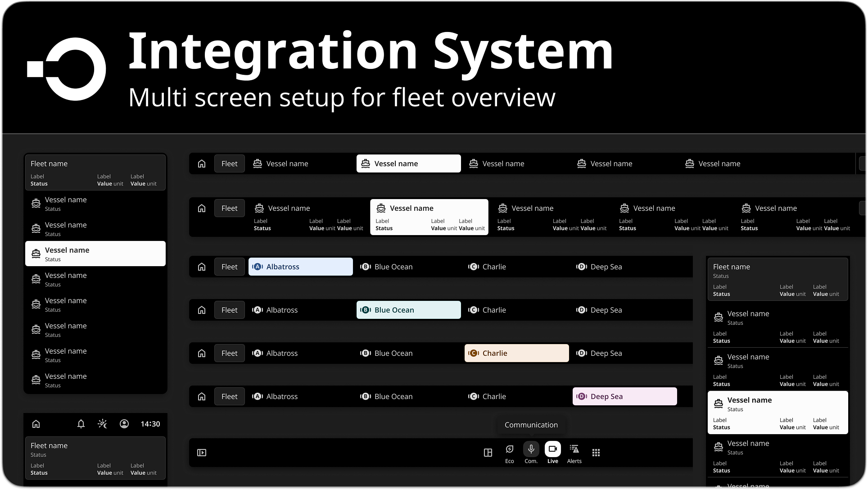Open the app grid menu icon

(596, 453)
